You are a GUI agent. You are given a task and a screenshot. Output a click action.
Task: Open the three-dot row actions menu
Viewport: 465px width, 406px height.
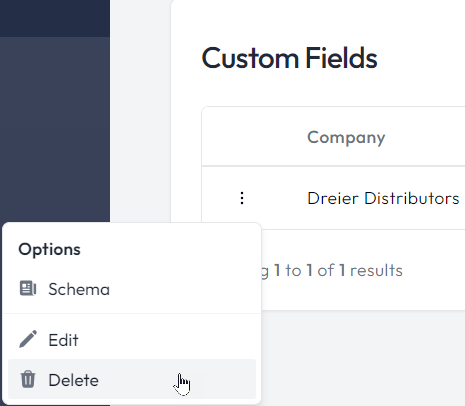(x=242, y=198)
